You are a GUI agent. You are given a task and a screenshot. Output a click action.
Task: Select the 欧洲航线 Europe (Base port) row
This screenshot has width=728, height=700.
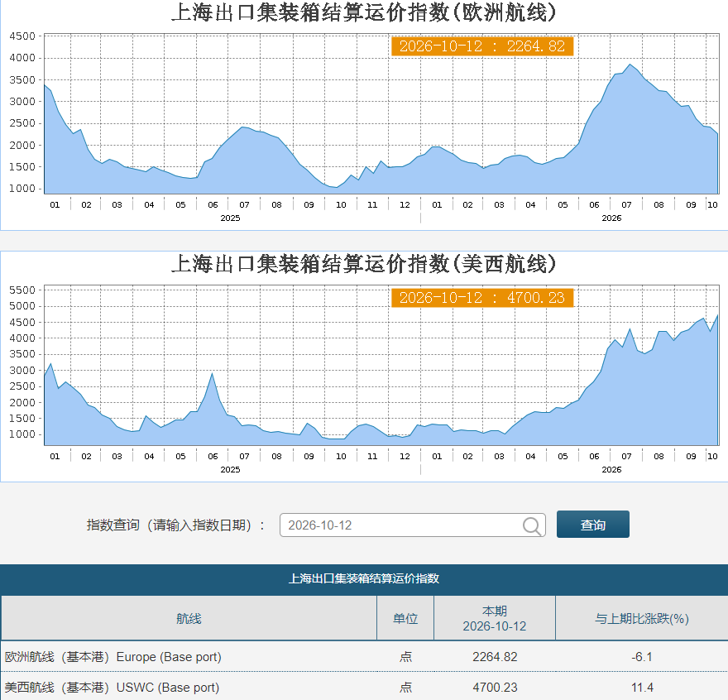[364, 657]
